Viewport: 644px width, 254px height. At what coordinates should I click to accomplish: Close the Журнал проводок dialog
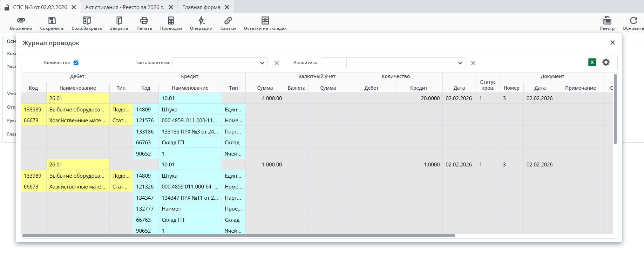[612, 42]
